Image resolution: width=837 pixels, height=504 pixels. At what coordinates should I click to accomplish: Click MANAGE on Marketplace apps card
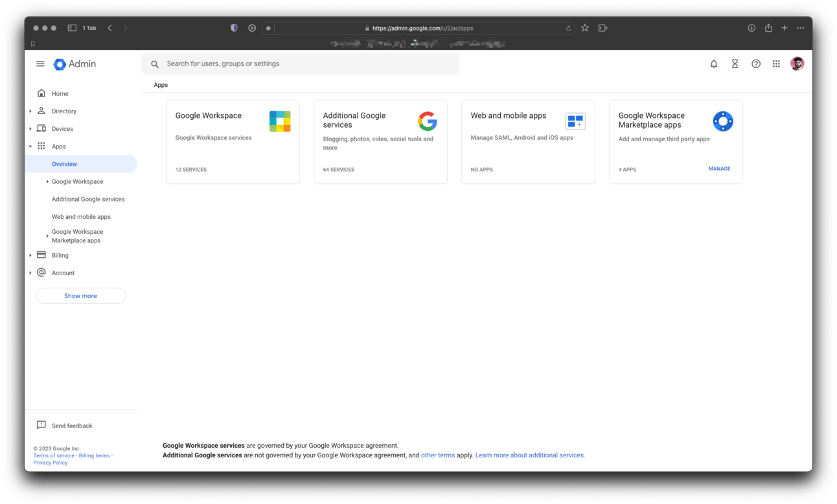pyautogui.click(x=719, y=168)
